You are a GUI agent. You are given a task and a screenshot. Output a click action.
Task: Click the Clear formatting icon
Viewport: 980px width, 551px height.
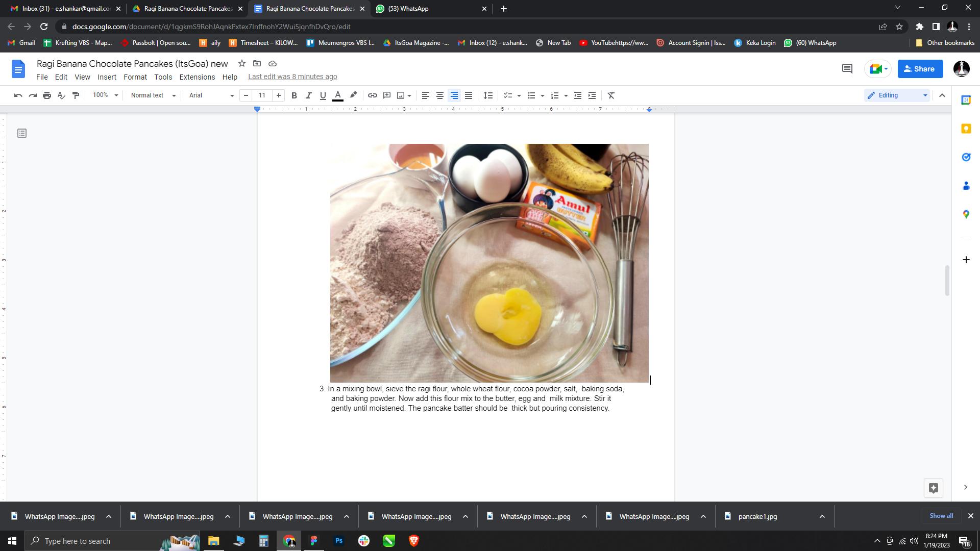tap(611, 95)
